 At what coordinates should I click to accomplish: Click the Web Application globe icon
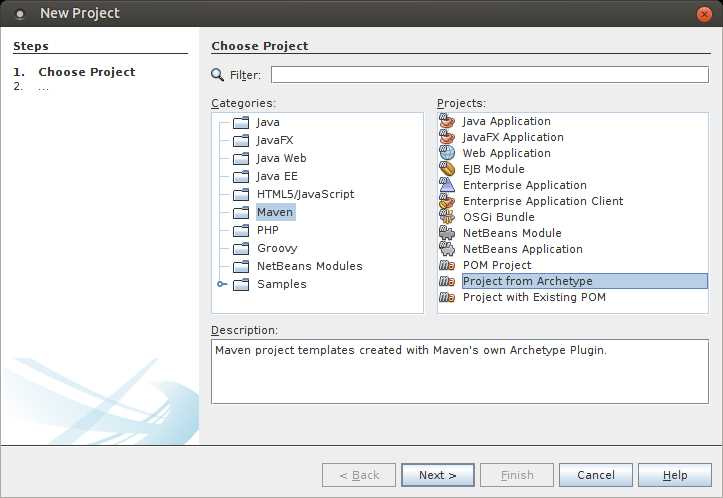pos(447,153)
